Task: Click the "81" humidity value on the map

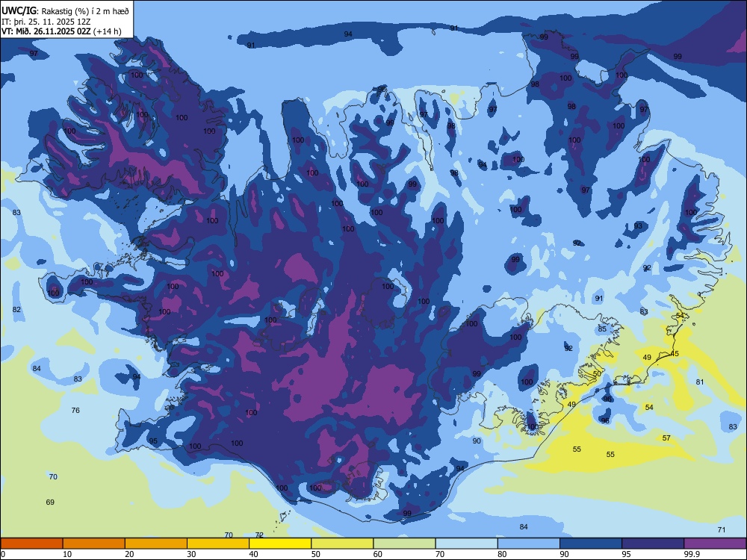Action: pos(700,382)
